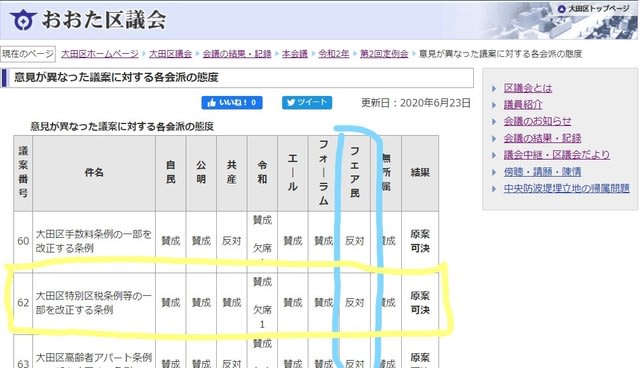Click the arrow bullet beside 議員紹介

tap(494, 105)
